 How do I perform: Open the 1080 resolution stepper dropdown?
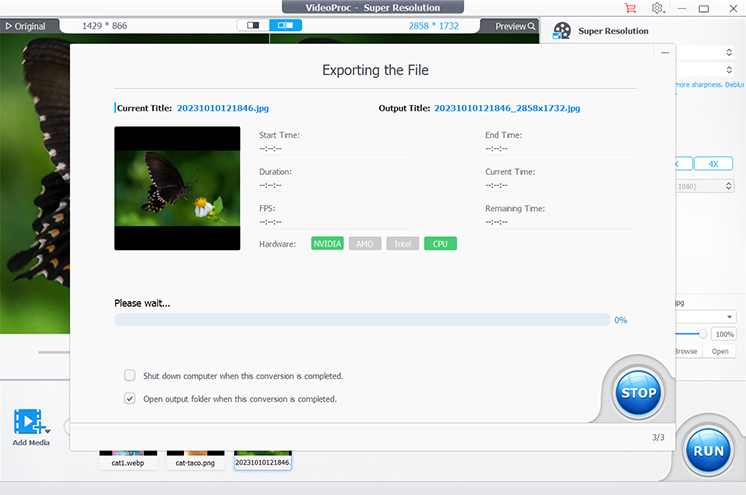(728, 186)
